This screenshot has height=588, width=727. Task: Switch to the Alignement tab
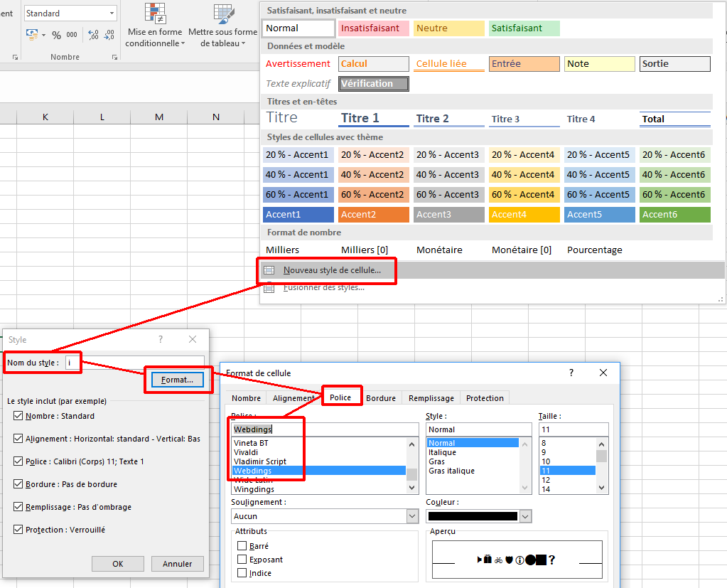point(294,398)
